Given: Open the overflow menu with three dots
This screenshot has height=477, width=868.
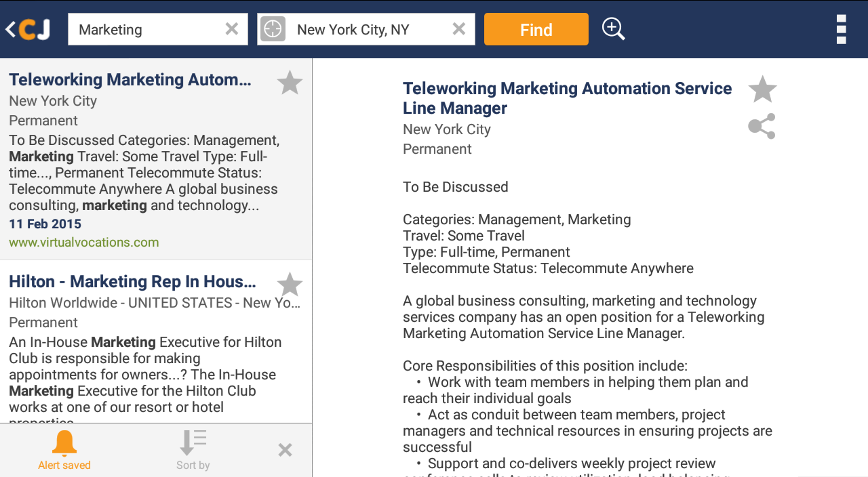Looking at the screenshot, I should pyautogui.click(x=841, y=28).
